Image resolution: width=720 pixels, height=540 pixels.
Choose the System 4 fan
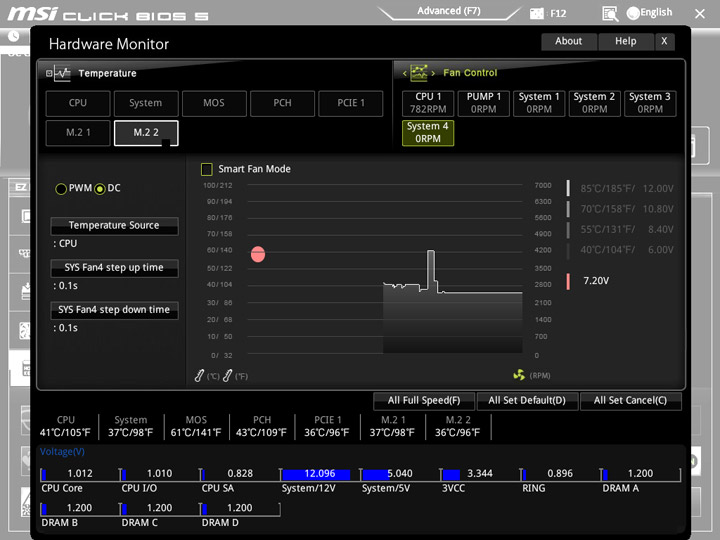click(x=428, y=133)
